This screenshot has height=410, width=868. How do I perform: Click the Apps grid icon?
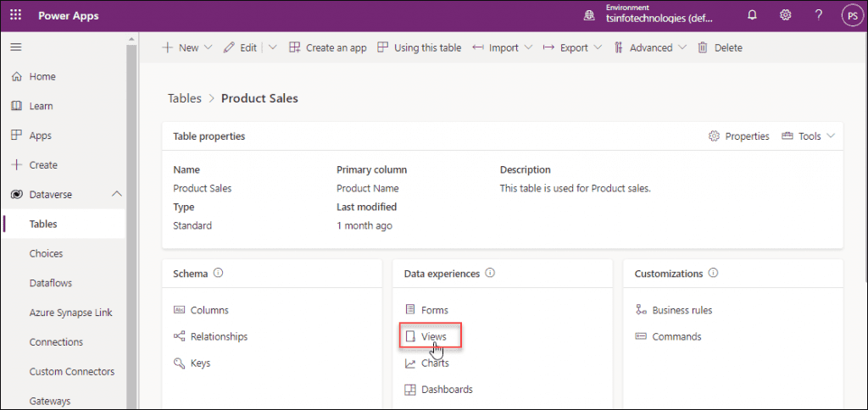point(17,135)
